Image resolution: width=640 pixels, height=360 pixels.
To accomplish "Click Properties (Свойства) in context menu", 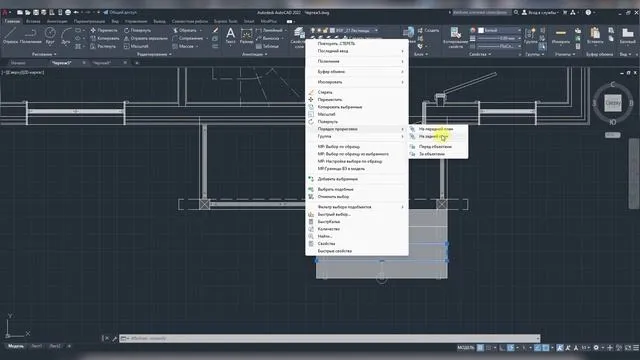I will pyautogui.click(x=357, y=244).
